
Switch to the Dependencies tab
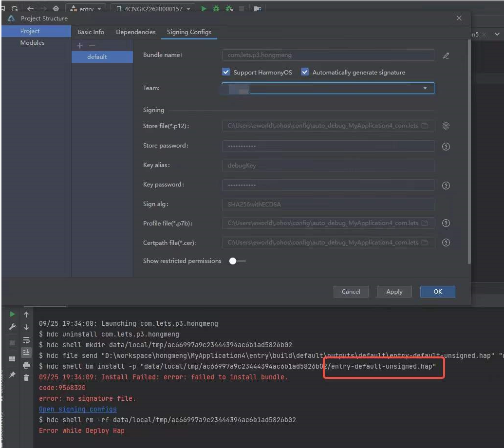point(136,32)
